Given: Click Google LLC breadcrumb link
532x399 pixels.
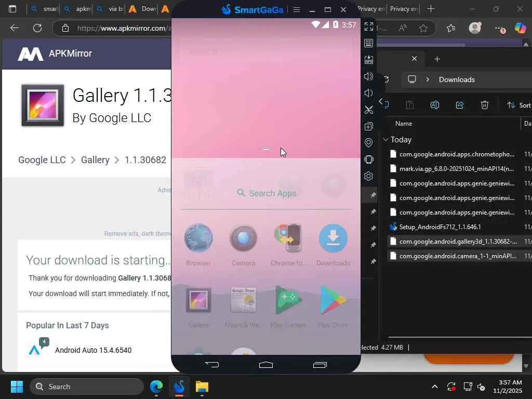Looking at the screenshot, I should (42, 160).
